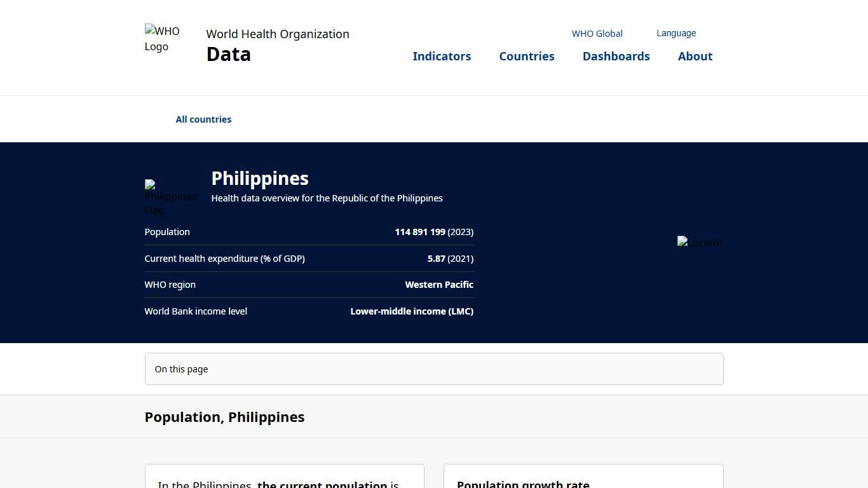Select the About menu item
The height and width of the screenshot is (488, 868).
point(695,56)
